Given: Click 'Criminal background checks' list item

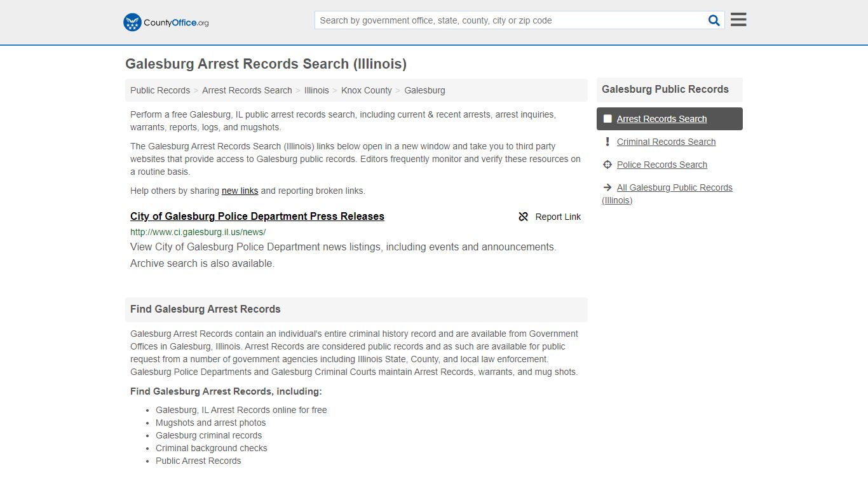Looking at the screenshot, I should click(x=212, y=448).
